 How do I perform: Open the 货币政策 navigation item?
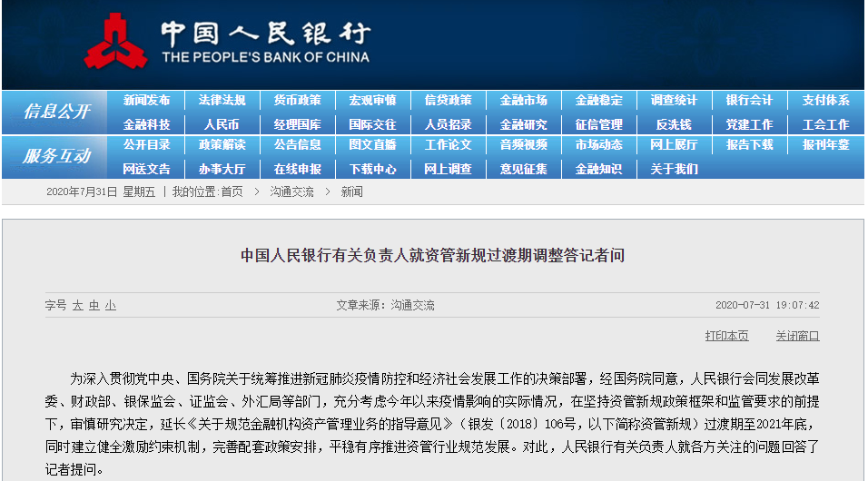tap(297, 101)
